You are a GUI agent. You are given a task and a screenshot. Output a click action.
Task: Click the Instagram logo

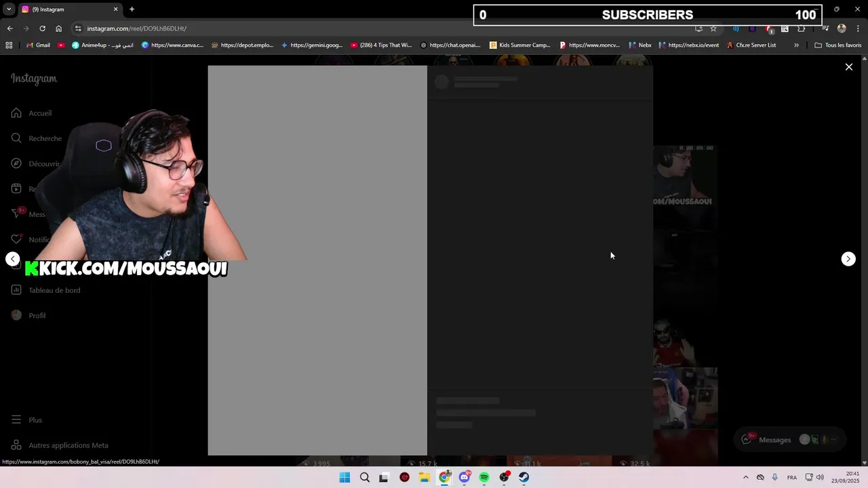(x=34, y=79)
